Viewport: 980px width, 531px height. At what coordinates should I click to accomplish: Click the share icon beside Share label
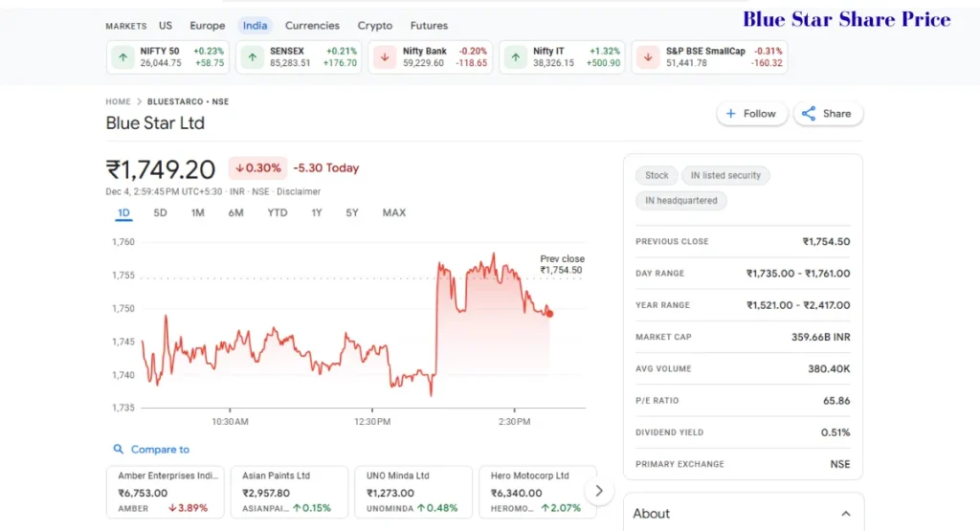pos(809,114)
